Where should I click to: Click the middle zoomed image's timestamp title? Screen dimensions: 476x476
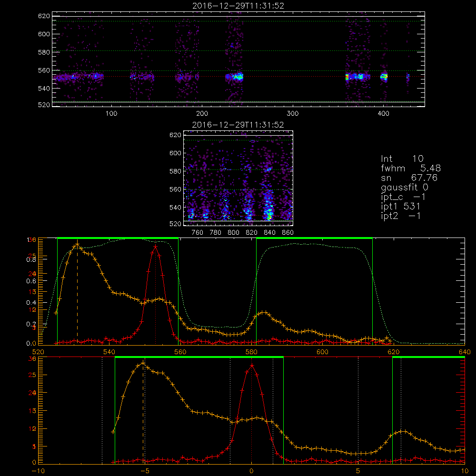click(x=238, y=125)
